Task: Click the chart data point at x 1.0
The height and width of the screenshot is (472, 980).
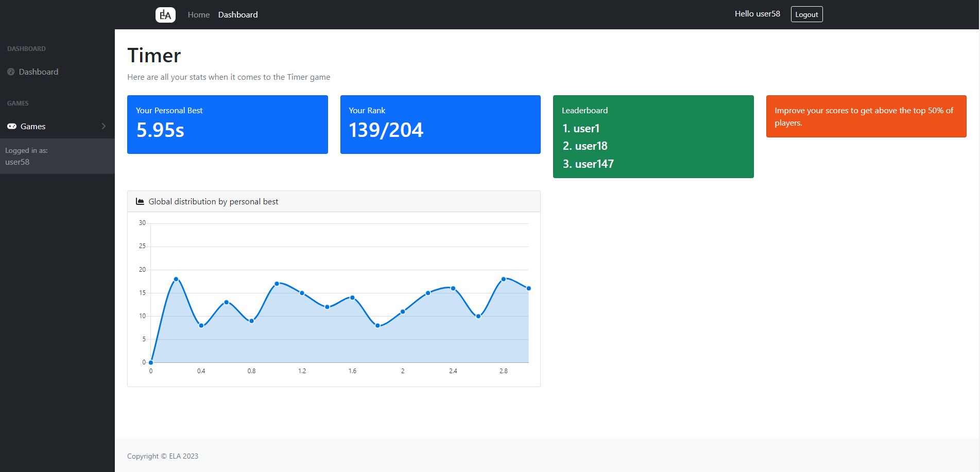Action: [x=277, y=284]
